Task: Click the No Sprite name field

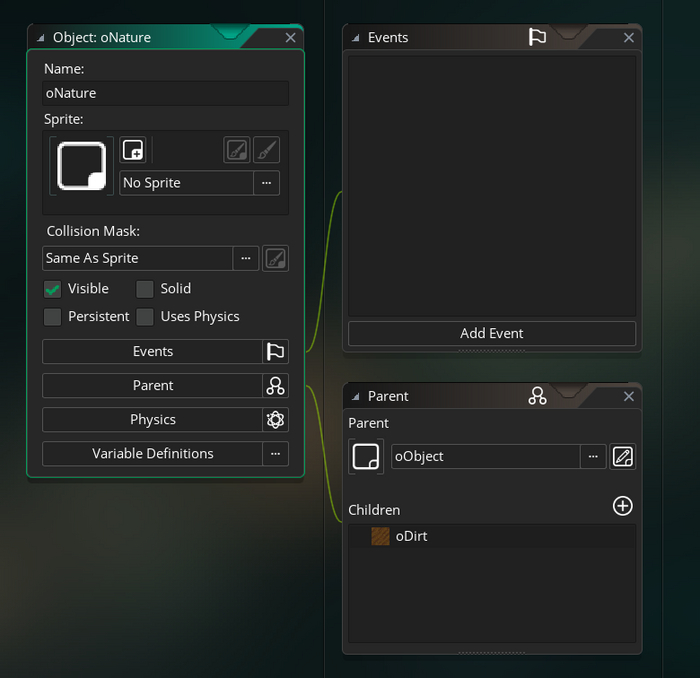Action: point(186,183)
